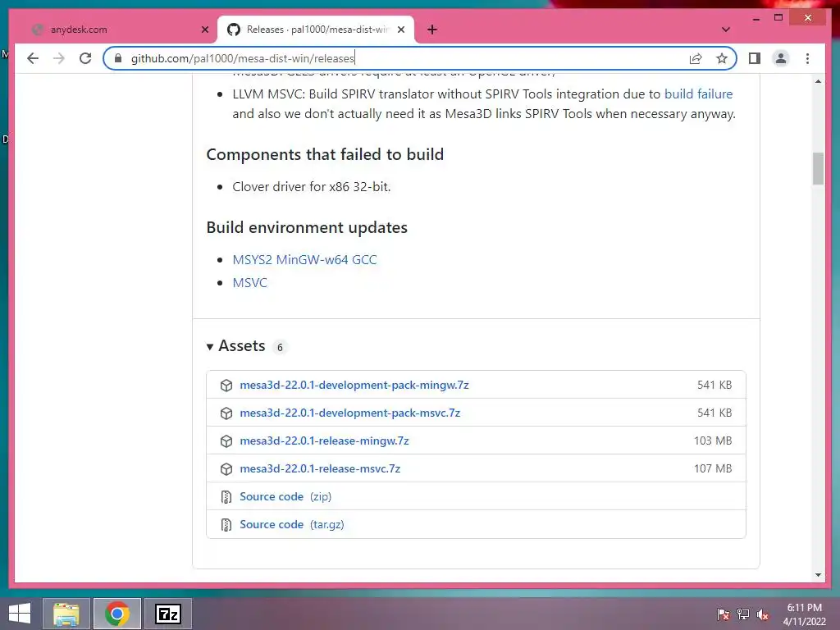Click the 107 MB file size text
Screen dimensions: 840x630
click(713, 468)
